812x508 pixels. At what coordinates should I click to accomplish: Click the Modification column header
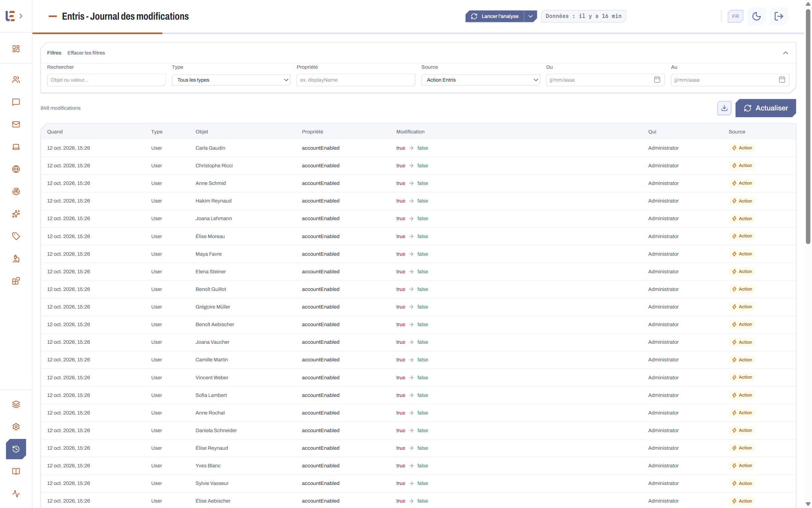(410, 132)
